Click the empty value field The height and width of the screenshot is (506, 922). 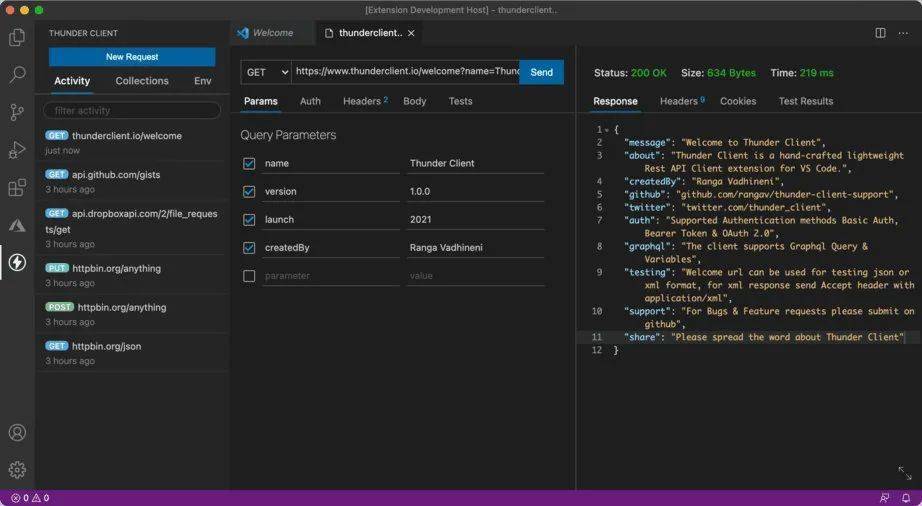point(476,276)
